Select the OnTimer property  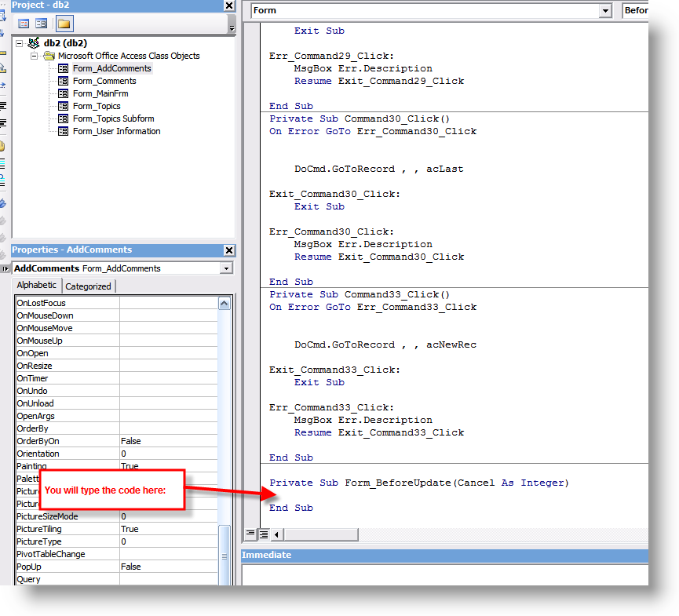click(x=32, y=378)
